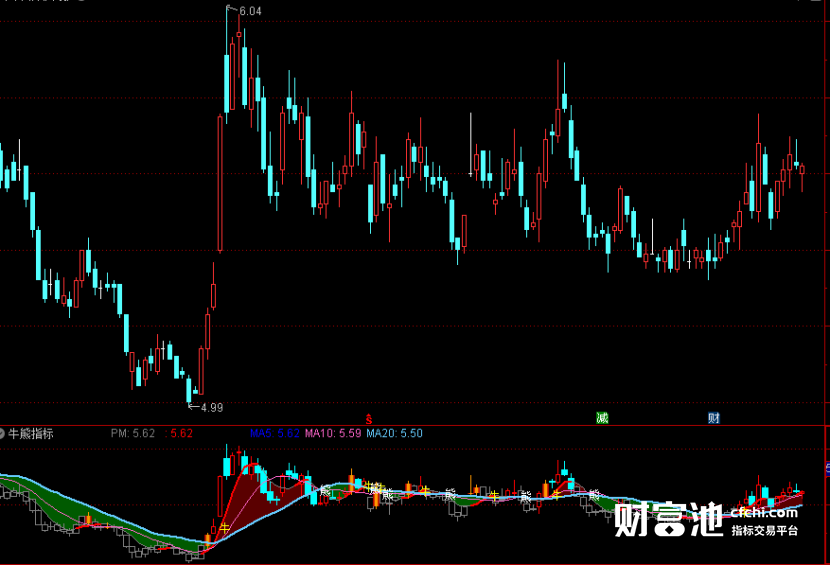831x566 pixels.
Task: Click the candlestick at the 4.99 low
Action: (x=189, y=390)
